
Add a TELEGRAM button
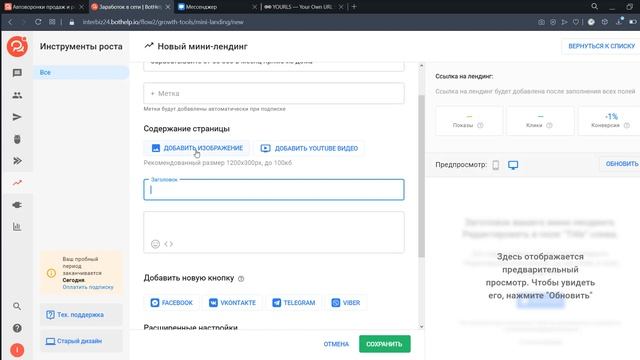click(294, 303)
